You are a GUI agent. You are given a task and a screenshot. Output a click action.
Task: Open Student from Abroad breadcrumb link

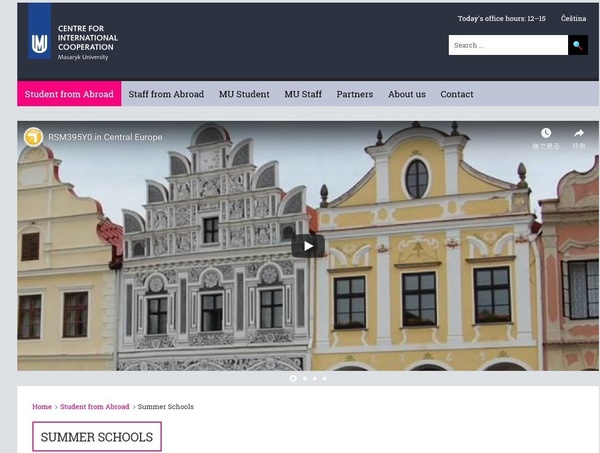click(x=95, y=407)
